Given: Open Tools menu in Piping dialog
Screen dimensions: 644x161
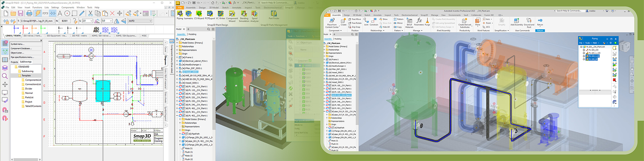Looking at the screenshot, I should tap(588, 43).
